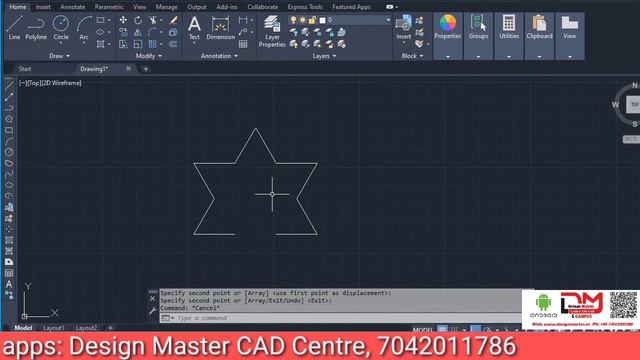Click the layer color swatch in dropdown
Screen dimensions: 640x360
(322, 20)
